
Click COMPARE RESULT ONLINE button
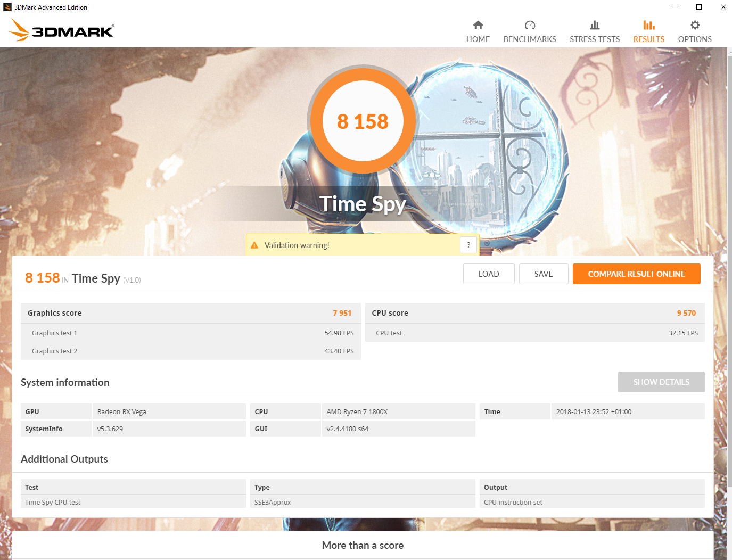click(x=637, y=274)
